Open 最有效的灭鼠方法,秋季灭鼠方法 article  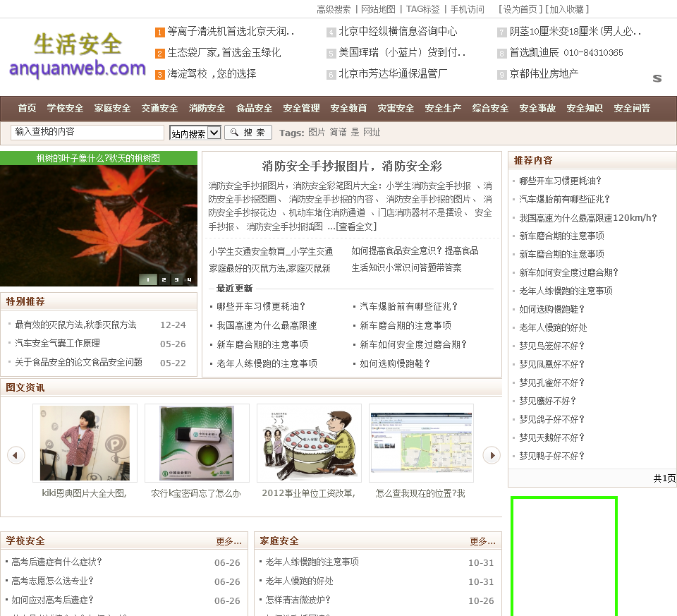(75, 325)
